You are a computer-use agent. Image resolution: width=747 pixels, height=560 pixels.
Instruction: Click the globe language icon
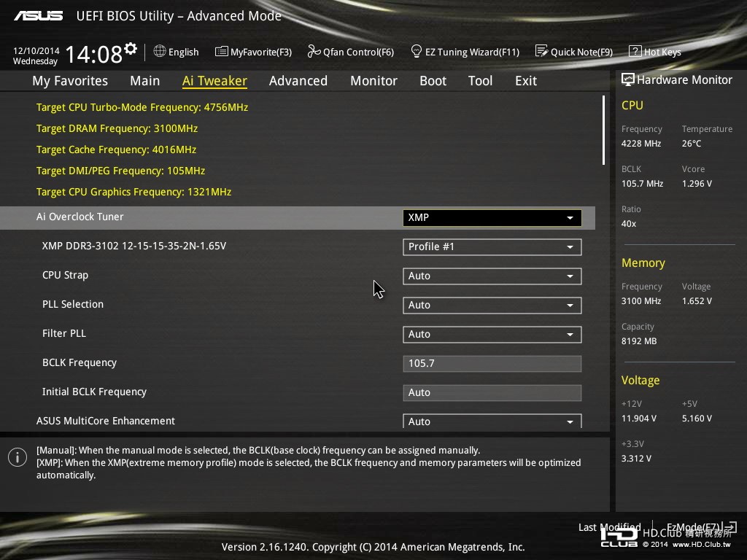160,51
